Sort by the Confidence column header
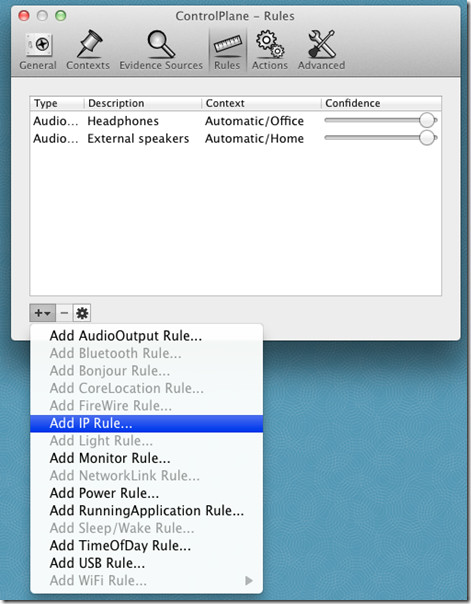 (381, 103)
